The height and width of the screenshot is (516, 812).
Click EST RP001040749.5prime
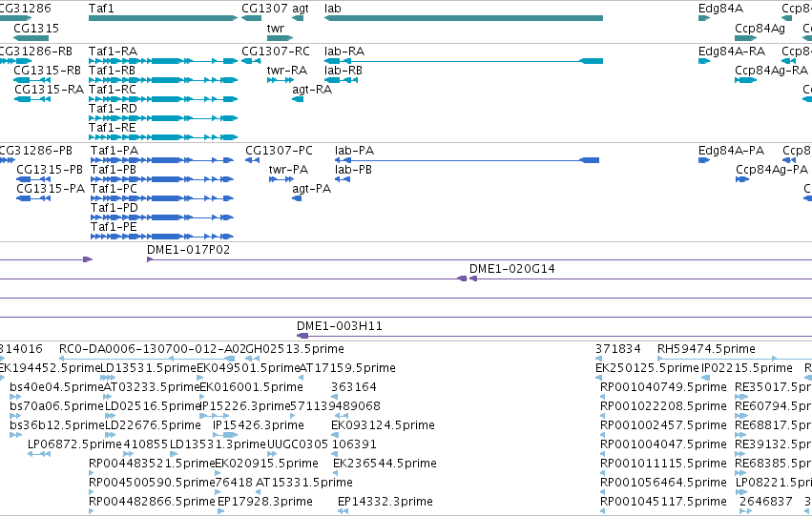[663, 387]
